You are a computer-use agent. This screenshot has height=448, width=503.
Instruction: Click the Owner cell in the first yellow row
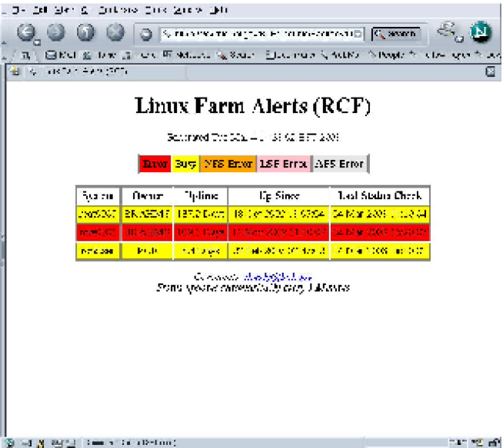pyautogui.click(x=147, y=214)
